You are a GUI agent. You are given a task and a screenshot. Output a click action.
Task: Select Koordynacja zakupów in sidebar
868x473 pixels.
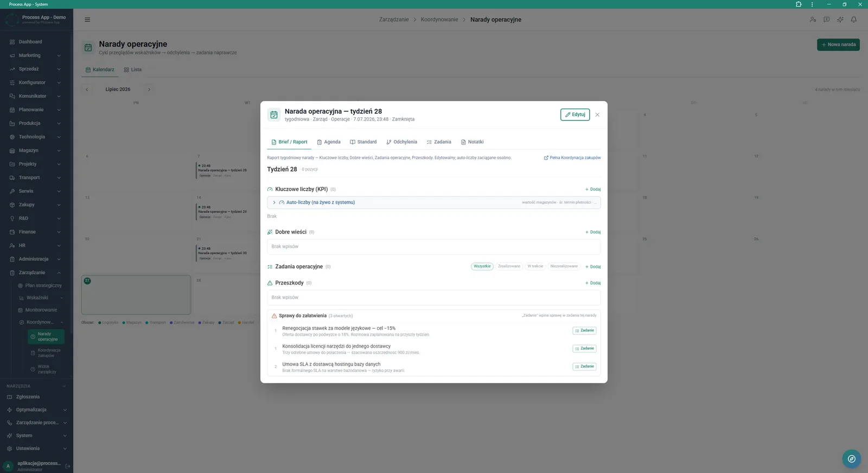tap(46, 353)
